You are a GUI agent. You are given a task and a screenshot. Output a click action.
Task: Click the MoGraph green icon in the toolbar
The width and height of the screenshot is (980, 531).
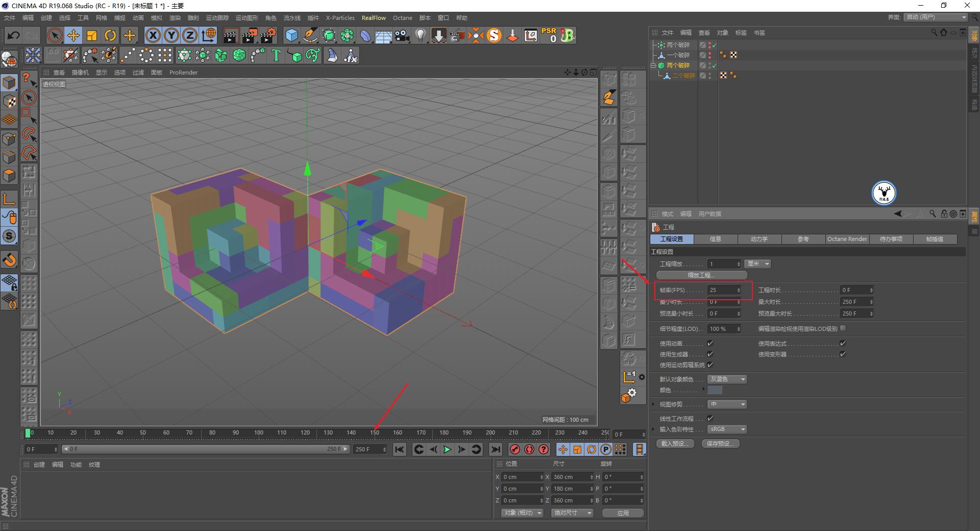pos(347,35)
